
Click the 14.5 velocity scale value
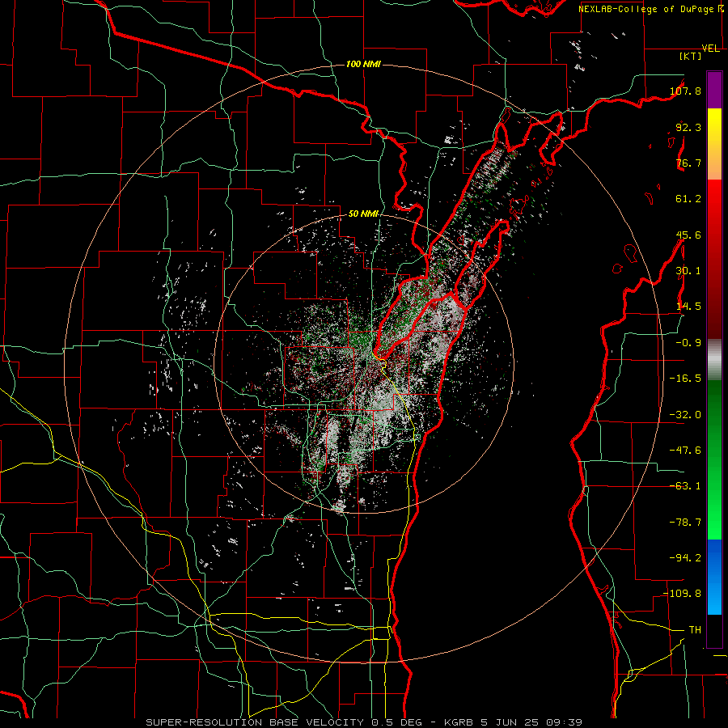(688, 307)
